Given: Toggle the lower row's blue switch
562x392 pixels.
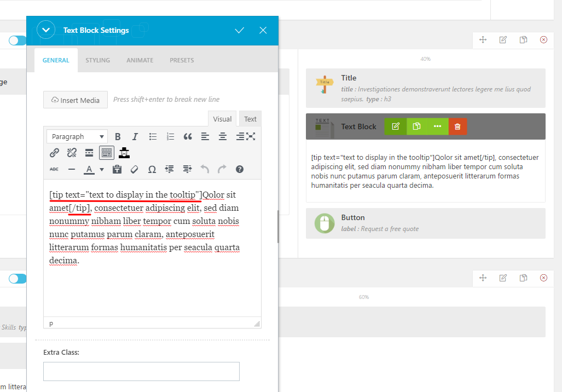Looking at the screenshot, I should pos(18,279).
